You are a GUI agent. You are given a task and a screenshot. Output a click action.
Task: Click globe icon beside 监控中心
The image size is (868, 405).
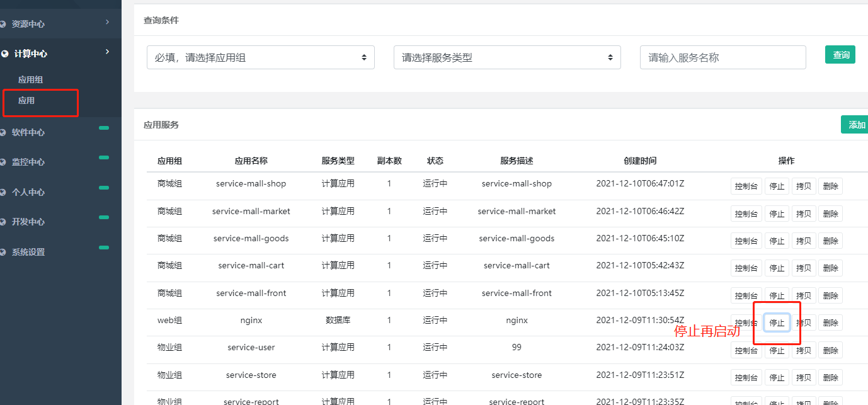point(3,162)
